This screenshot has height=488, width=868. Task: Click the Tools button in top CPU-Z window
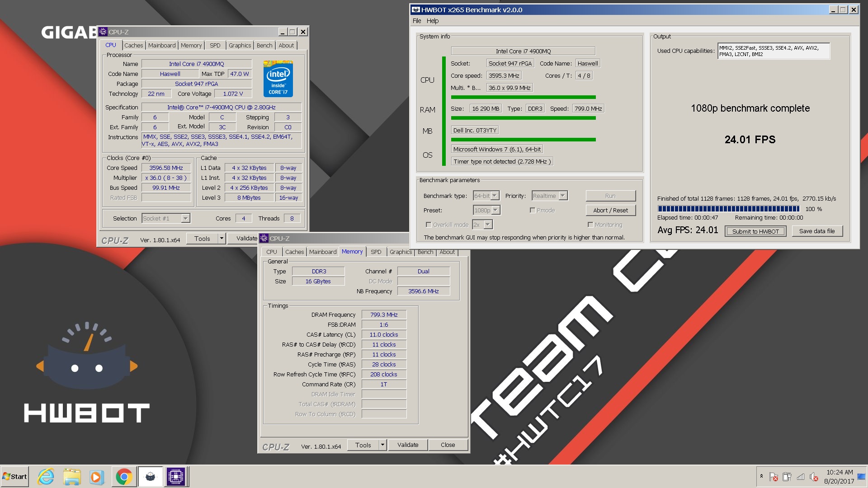(x=202, y=238)
